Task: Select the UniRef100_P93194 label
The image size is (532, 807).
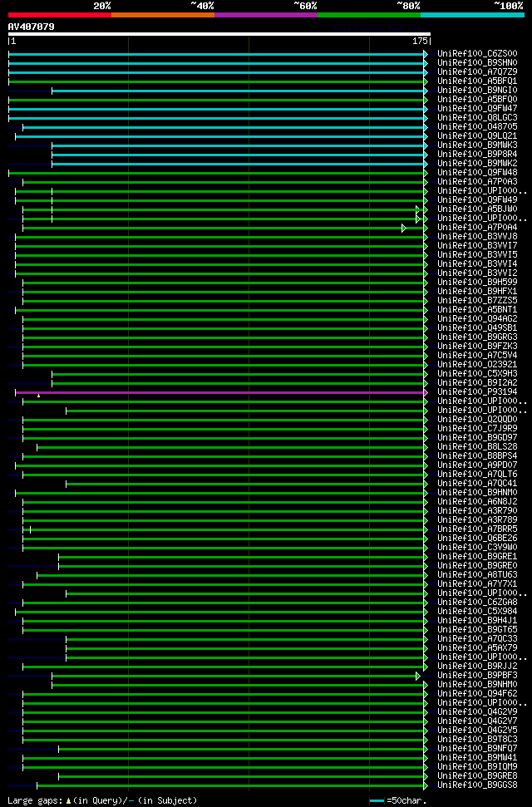Action: pos(477,391)
